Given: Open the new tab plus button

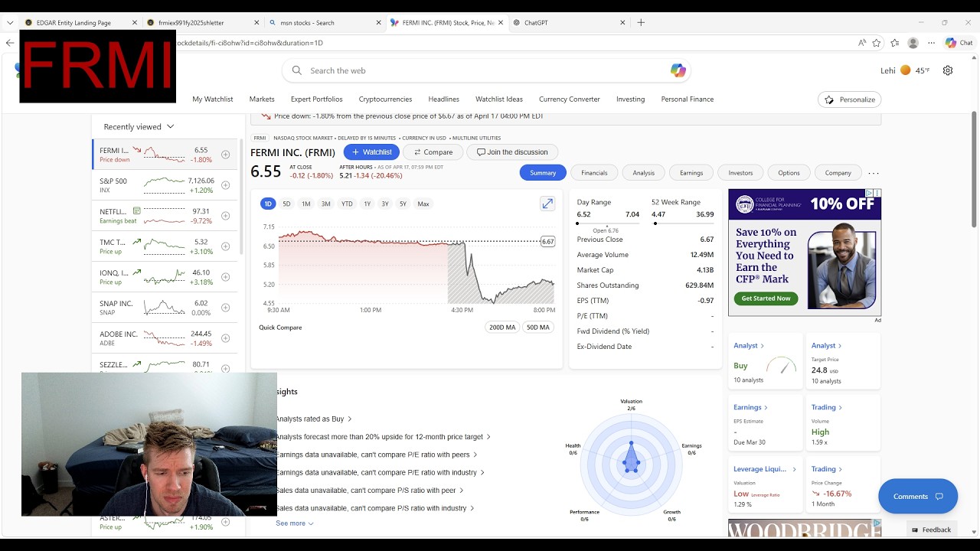Looking at the screenshot, I should 641,22.
